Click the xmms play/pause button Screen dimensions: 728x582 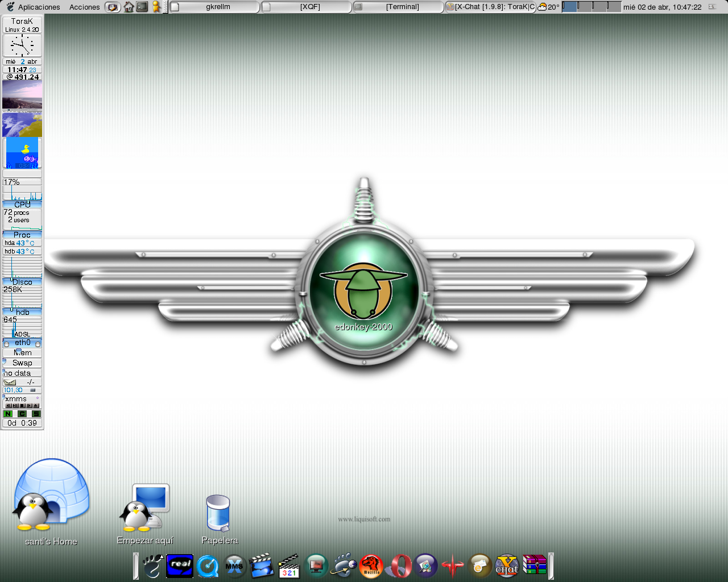15,406
